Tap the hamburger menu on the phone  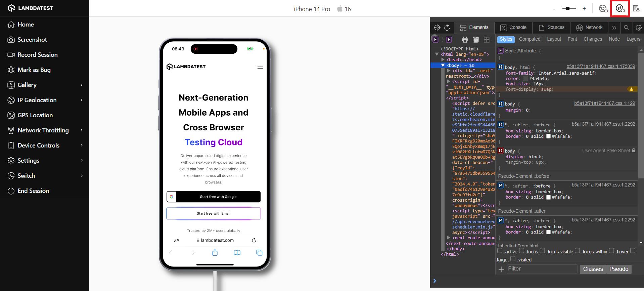click(260, 67)
